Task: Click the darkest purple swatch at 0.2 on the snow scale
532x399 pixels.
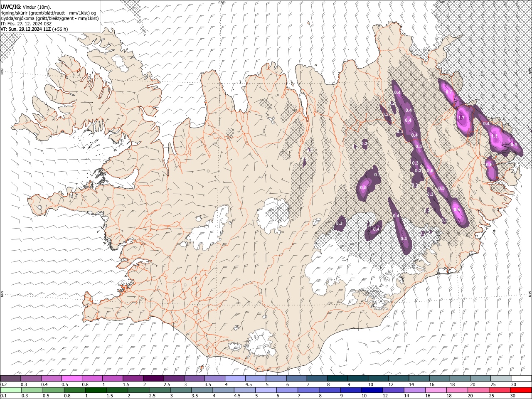Action: click(x=10, y=378)
